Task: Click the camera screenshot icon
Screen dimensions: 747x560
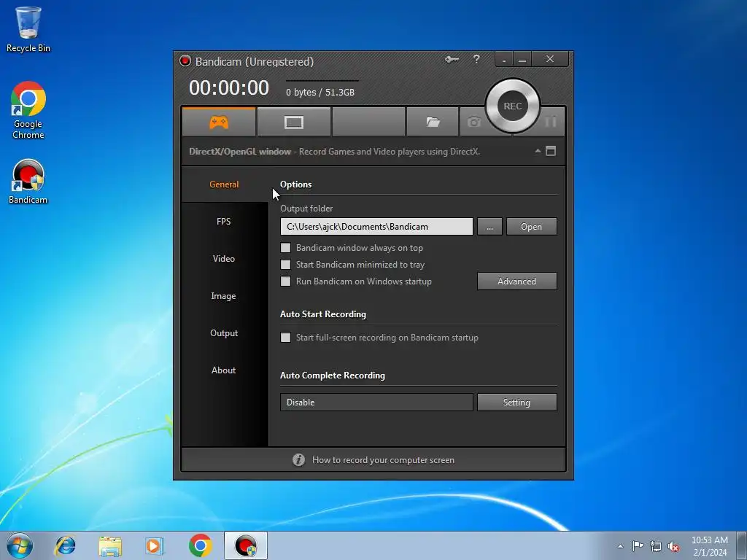Action: tap(473, 122)
